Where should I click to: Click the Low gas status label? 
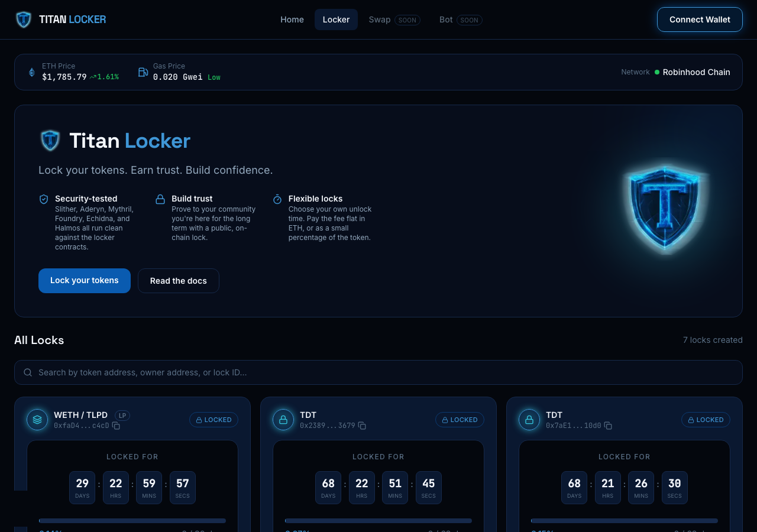coord(214,77)
